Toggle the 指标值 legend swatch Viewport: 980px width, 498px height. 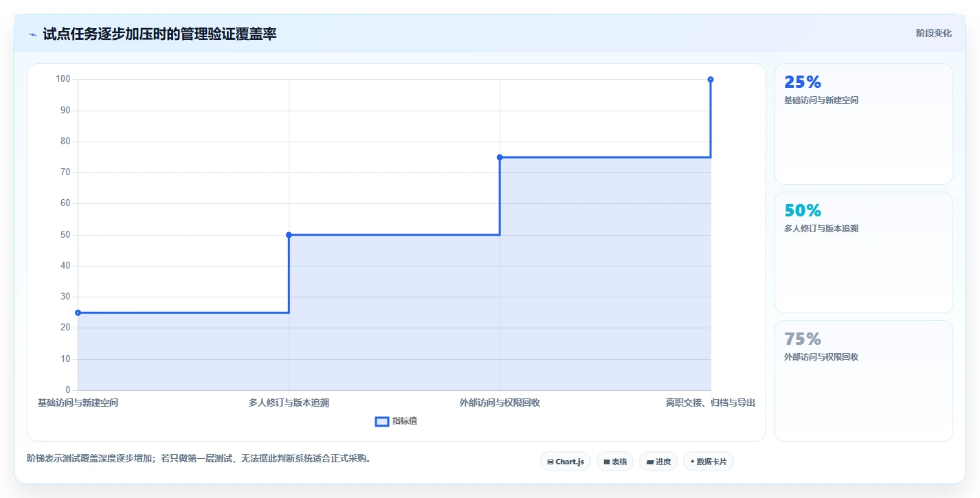pyautogui.click(x=382, y=421)
